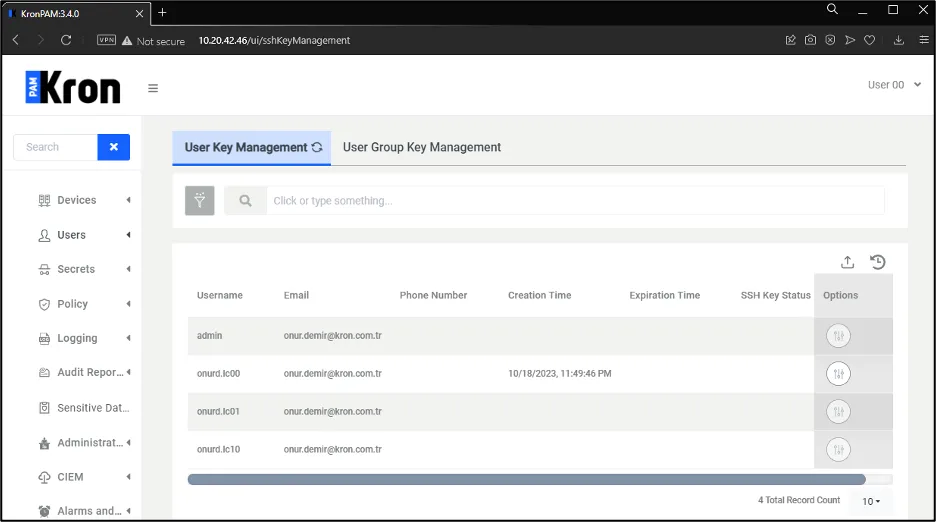Expand Policy menu arrow

point(128,304)
